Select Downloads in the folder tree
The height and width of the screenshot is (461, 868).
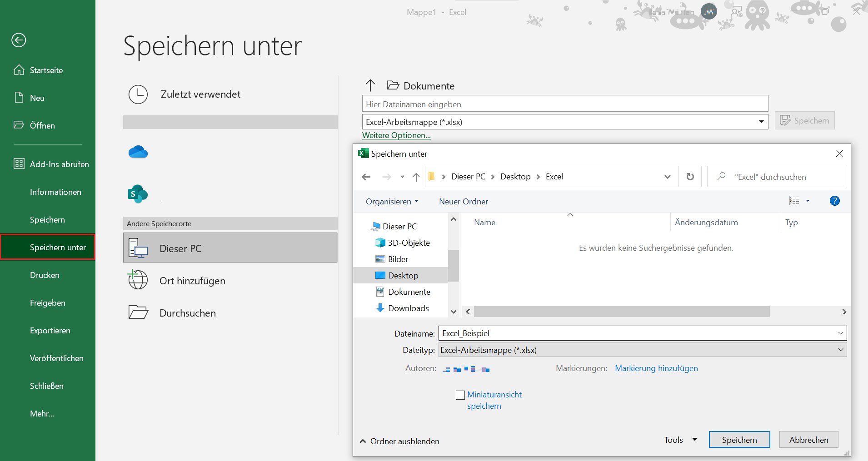pyautogui.click(x=402, y=308)
